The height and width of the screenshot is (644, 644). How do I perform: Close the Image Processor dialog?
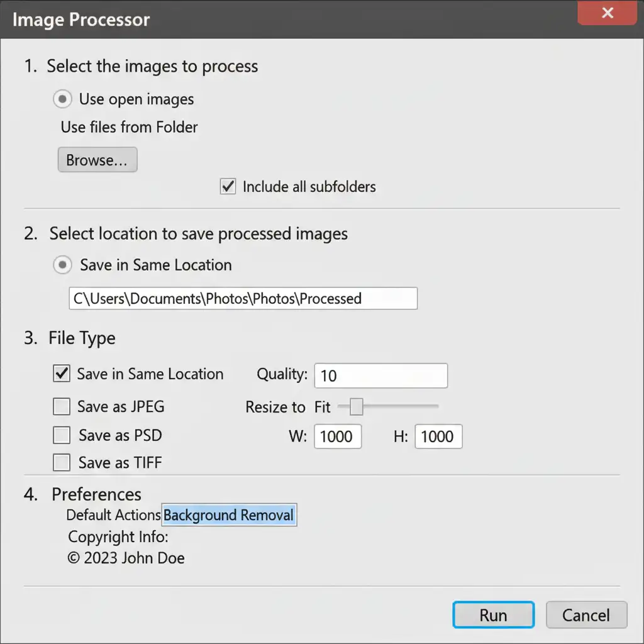coord(607,13)
